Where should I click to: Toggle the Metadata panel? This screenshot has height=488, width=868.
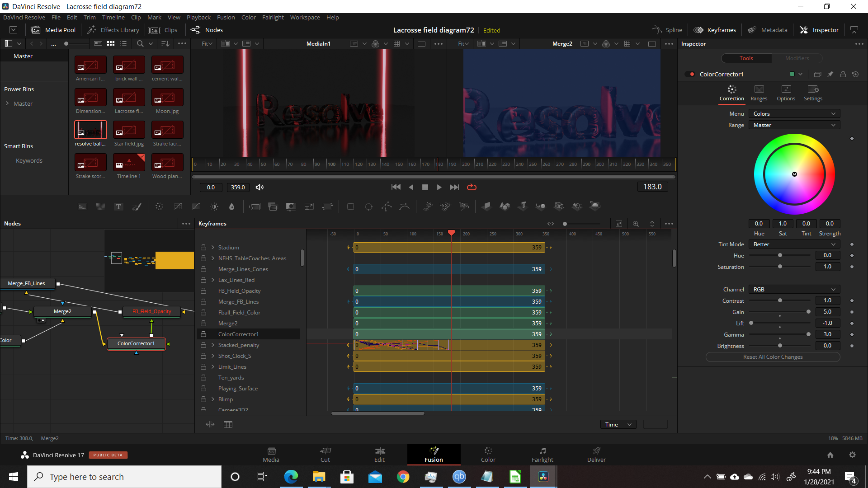[767, 30]
